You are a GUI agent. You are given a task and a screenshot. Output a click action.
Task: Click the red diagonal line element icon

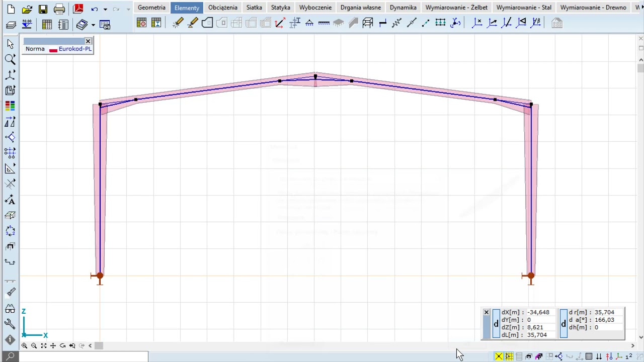(280, 23)
